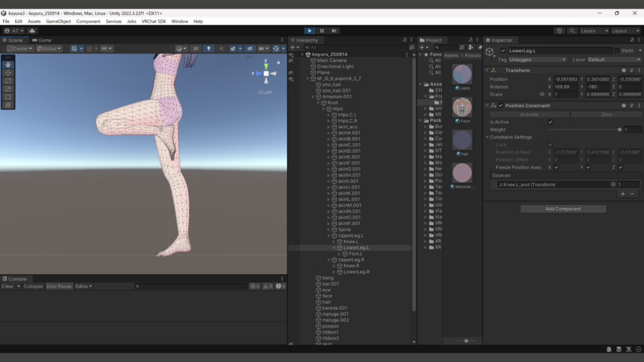Screen dimensions: 644x362
Task: Click the Add Component button
Action: point(563,209)
